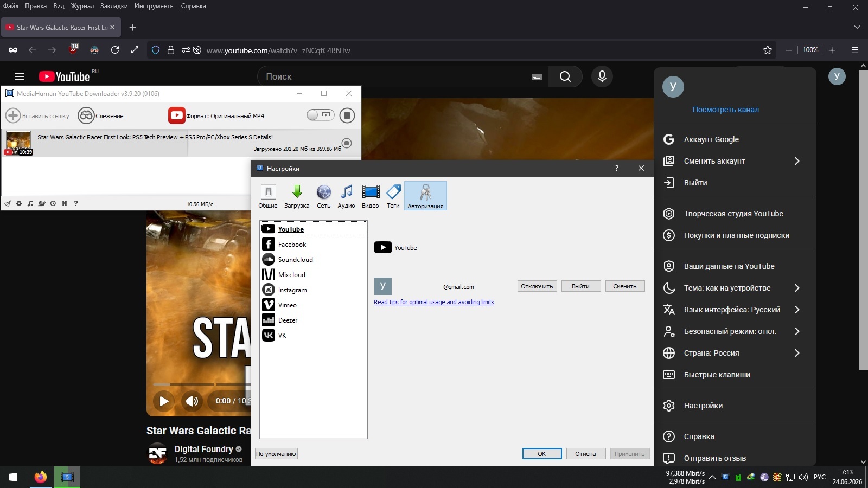Open Инструменты menu in browser

pos(155,6)
